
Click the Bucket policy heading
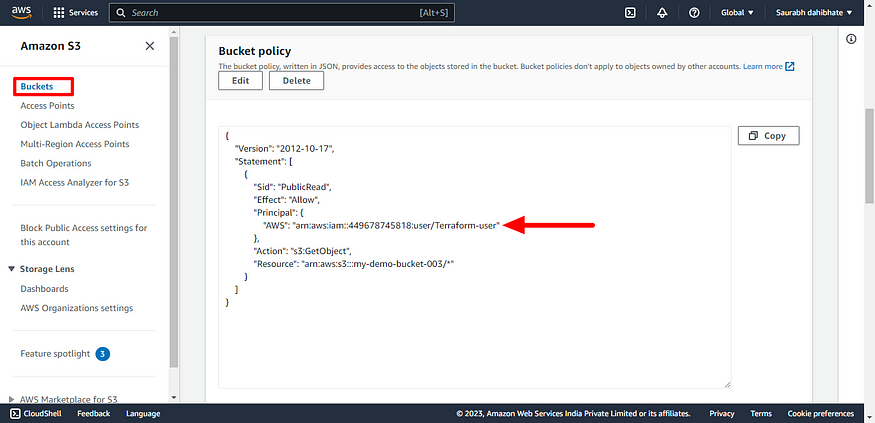click(254, 51)
